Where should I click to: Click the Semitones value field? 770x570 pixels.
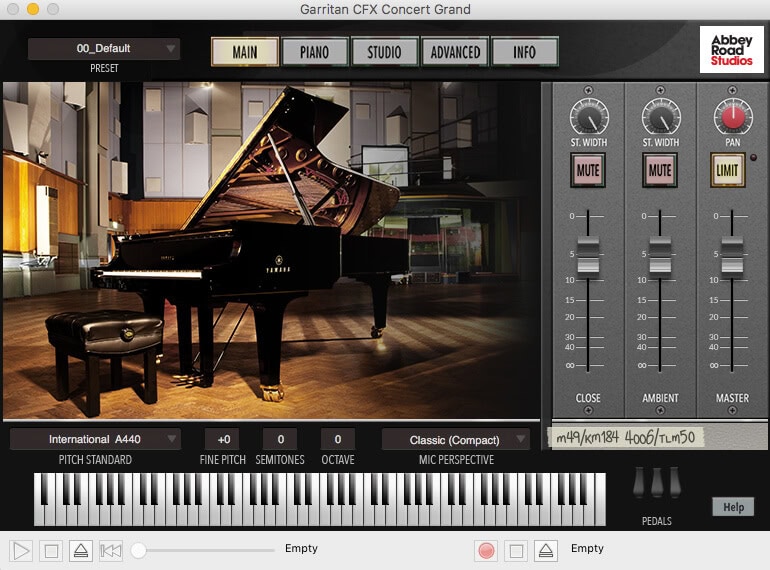click(x=280, y=439)
